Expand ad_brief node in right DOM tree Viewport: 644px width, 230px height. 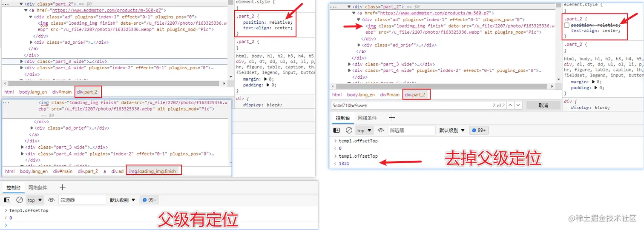click(359, 45)
